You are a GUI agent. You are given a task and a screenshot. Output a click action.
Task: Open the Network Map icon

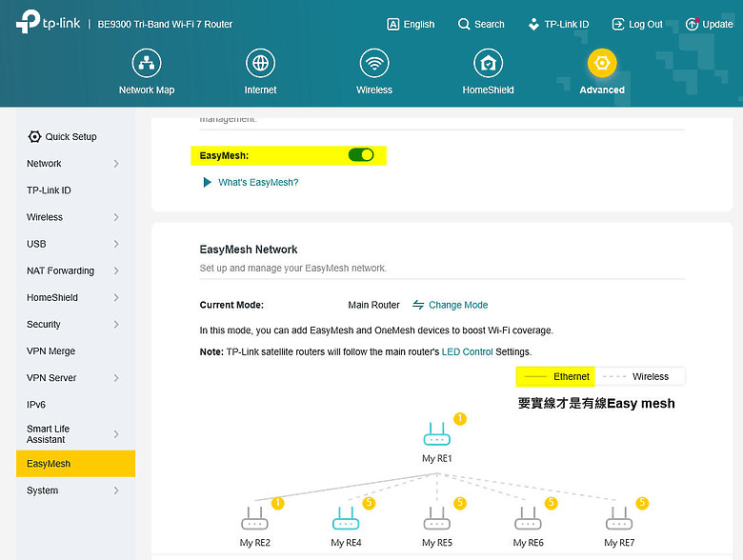coord(147,63)
